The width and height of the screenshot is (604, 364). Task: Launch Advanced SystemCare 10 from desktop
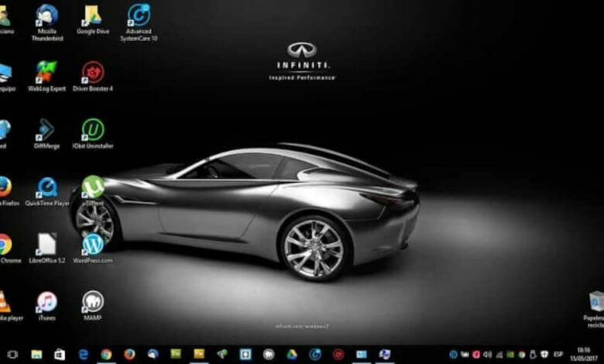click(139, 22)
